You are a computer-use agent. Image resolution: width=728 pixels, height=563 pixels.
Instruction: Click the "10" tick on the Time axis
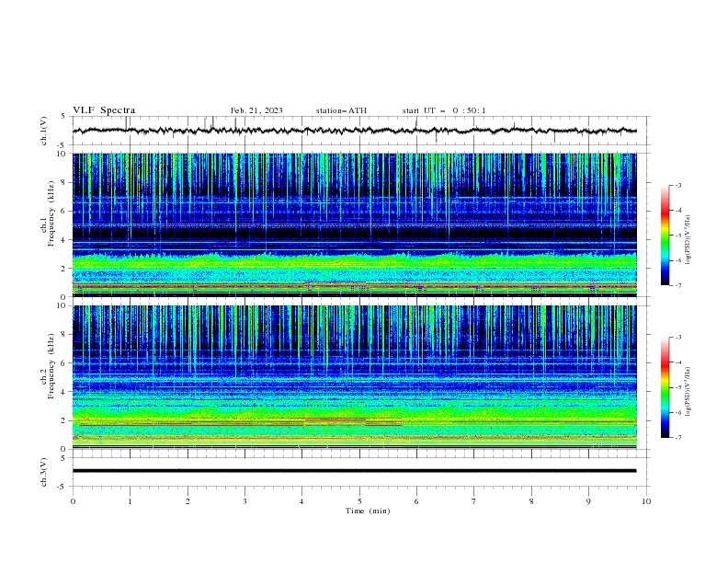646,501
